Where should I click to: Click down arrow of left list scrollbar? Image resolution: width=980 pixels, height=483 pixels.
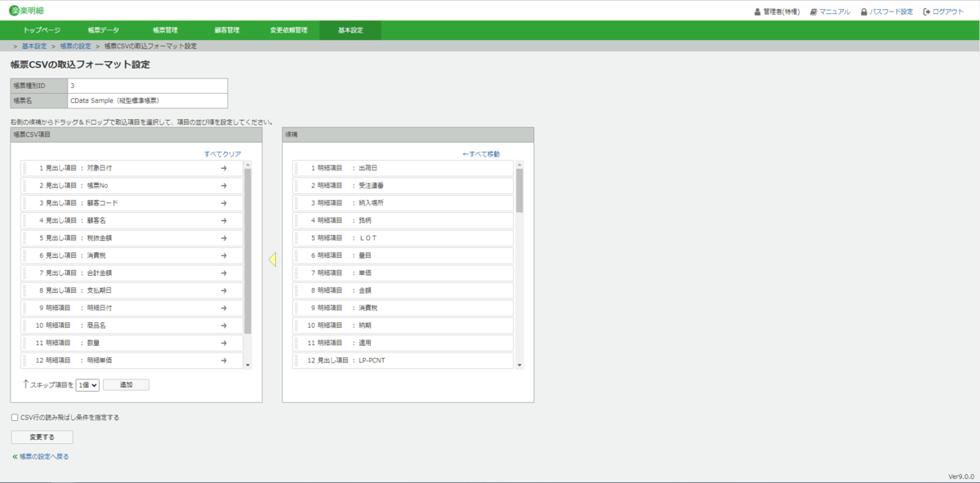click(248, 366)
